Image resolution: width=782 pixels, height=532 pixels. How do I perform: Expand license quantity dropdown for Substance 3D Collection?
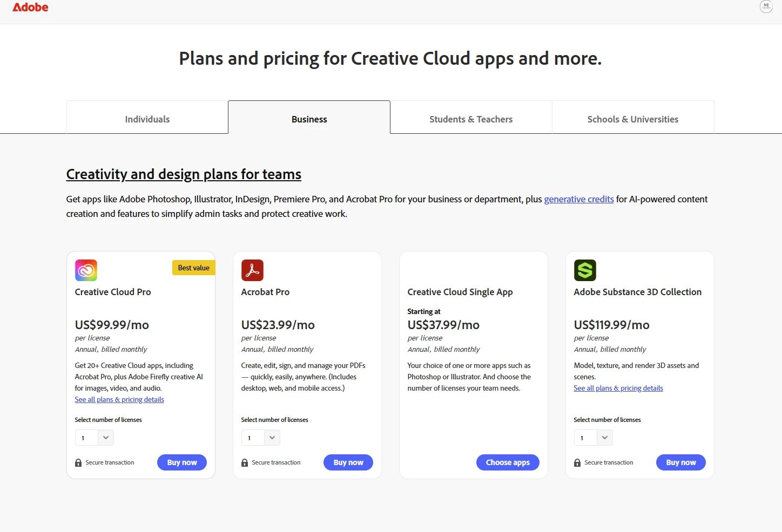[x=594, y=438]
